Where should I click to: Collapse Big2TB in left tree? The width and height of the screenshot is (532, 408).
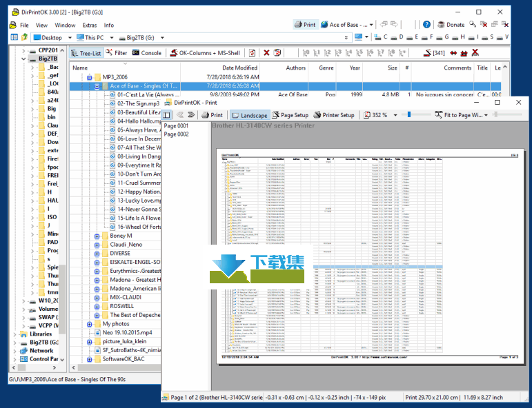coord(23,59)
